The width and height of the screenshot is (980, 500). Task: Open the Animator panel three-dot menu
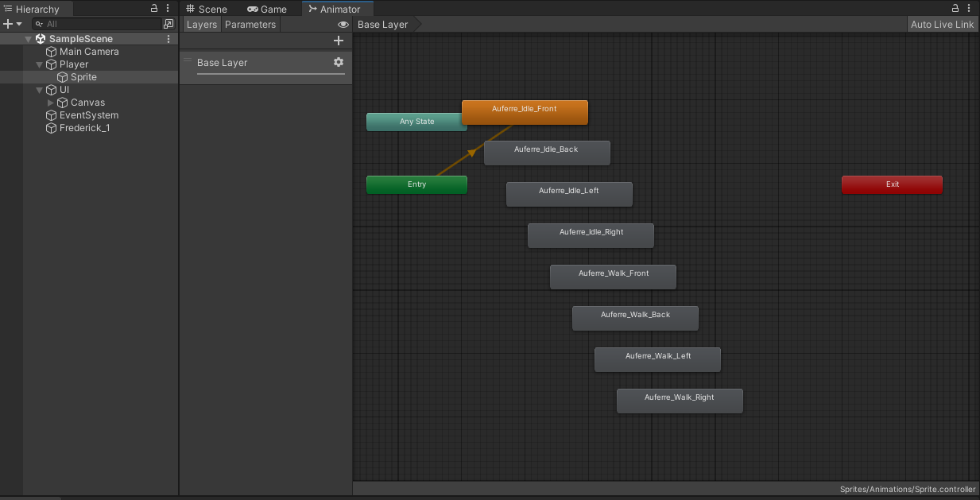coord(969,9)
